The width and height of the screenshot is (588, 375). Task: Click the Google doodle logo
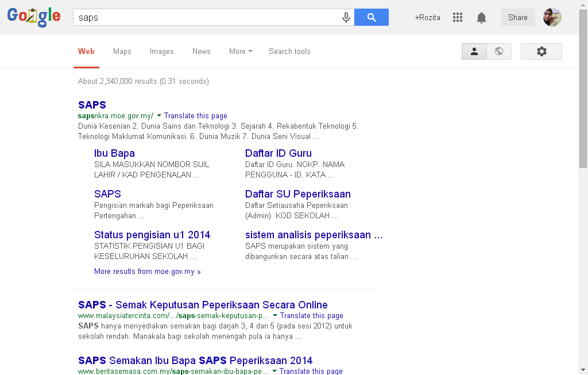[34, 17]
